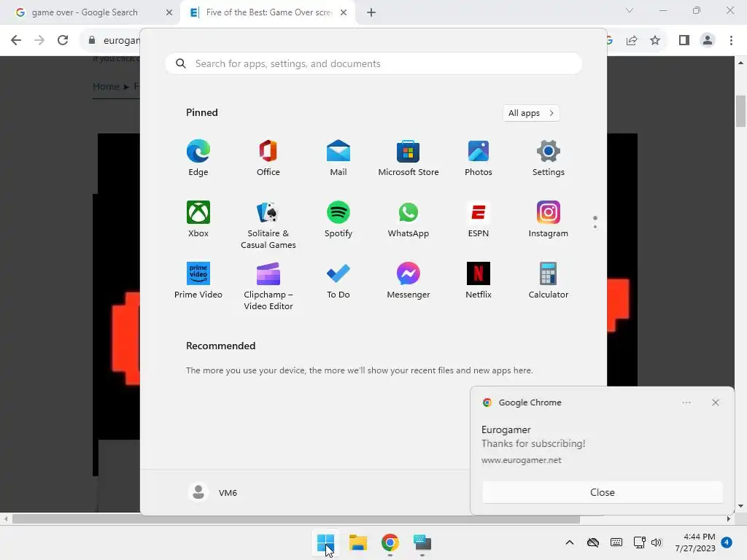Open the Mail app
Image resolution: width=747 pixels, height=560 pixels.
(x=338, y=158)
